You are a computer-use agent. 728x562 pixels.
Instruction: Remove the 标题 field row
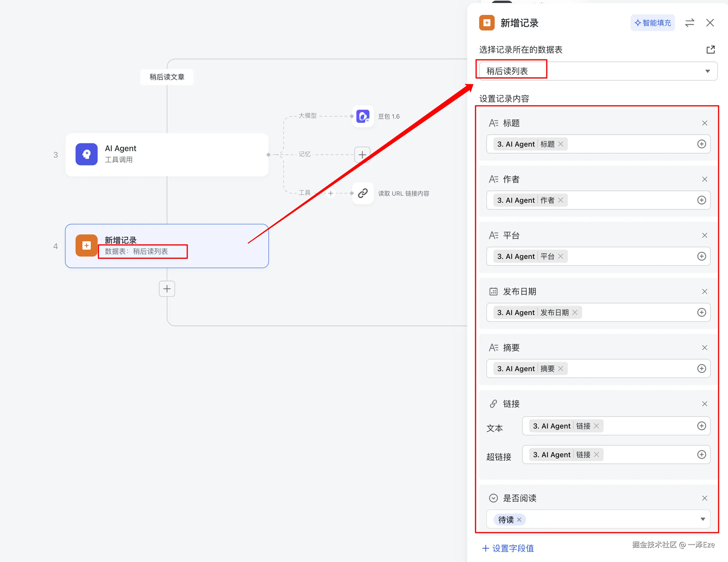[704, 123]
